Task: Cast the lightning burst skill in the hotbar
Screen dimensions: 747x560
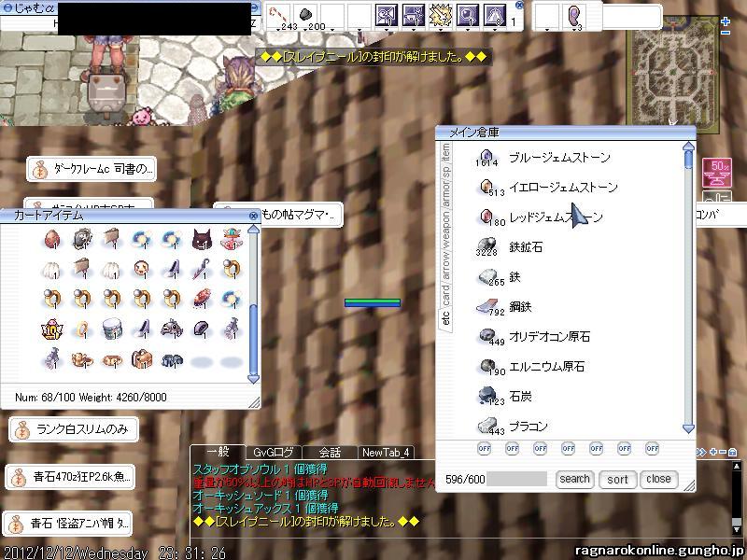Action: tap(440, 15)
